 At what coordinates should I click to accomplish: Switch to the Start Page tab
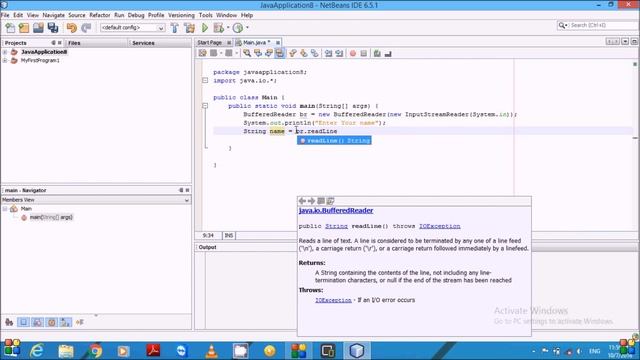click(209, 42)
